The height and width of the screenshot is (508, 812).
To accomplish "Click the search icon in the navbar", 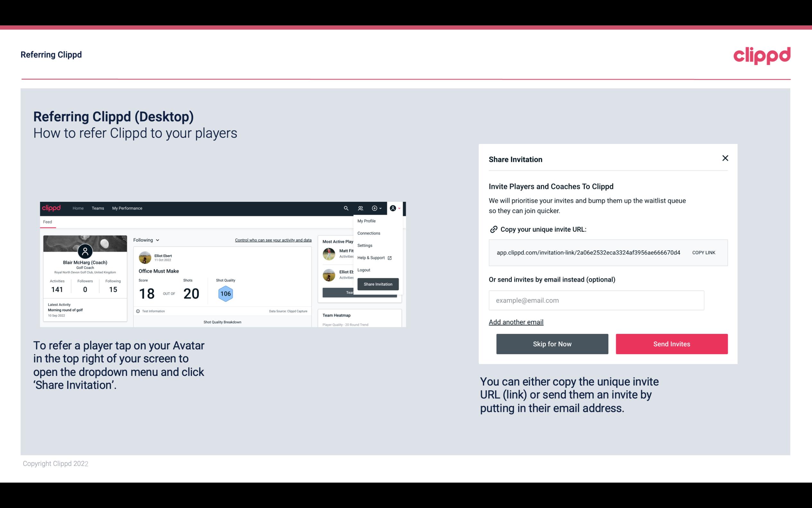I will click(x=345, y=208).
